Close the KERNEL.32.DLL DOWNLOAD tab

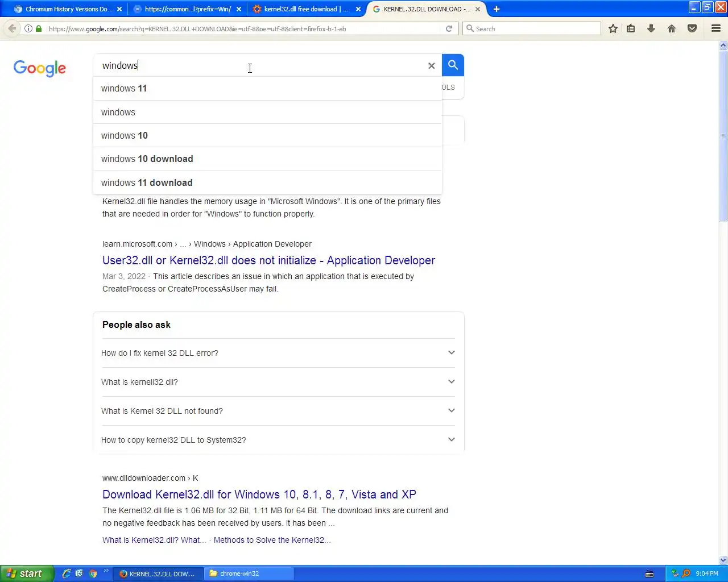tap(478, 9)
